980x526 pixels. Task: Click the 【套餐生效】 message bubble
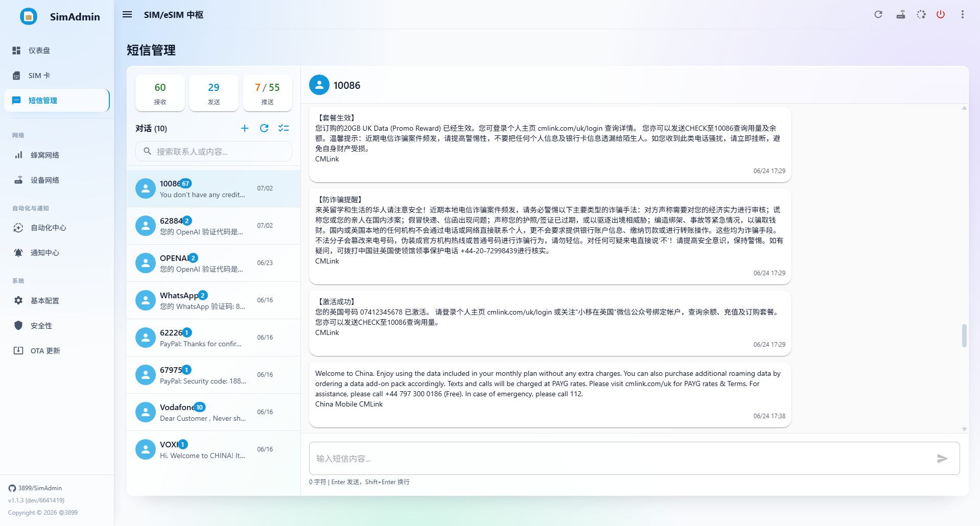pyautogui.click(x=550, y=144)
